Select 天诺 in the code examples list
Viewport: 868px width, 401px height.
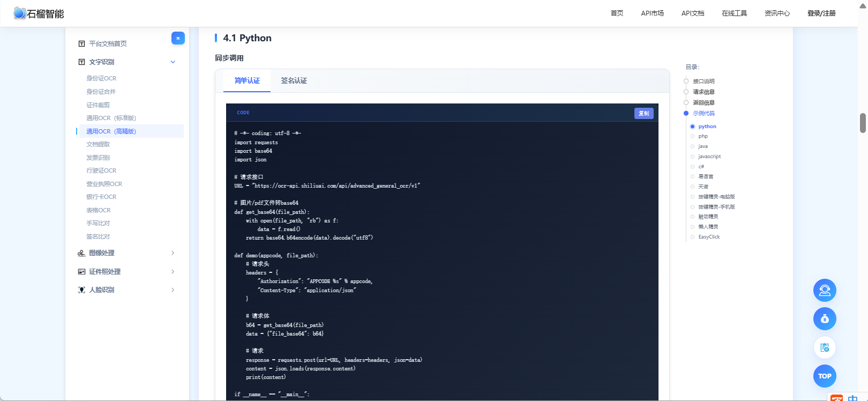(x=703, y=187)
